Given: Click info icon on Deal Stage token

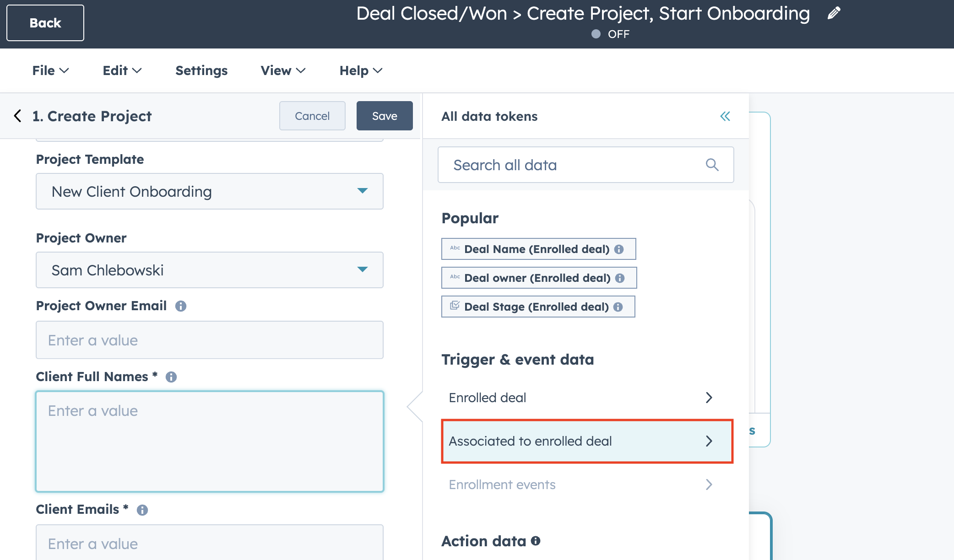Looking at the screenshot, I should point(618,307).
